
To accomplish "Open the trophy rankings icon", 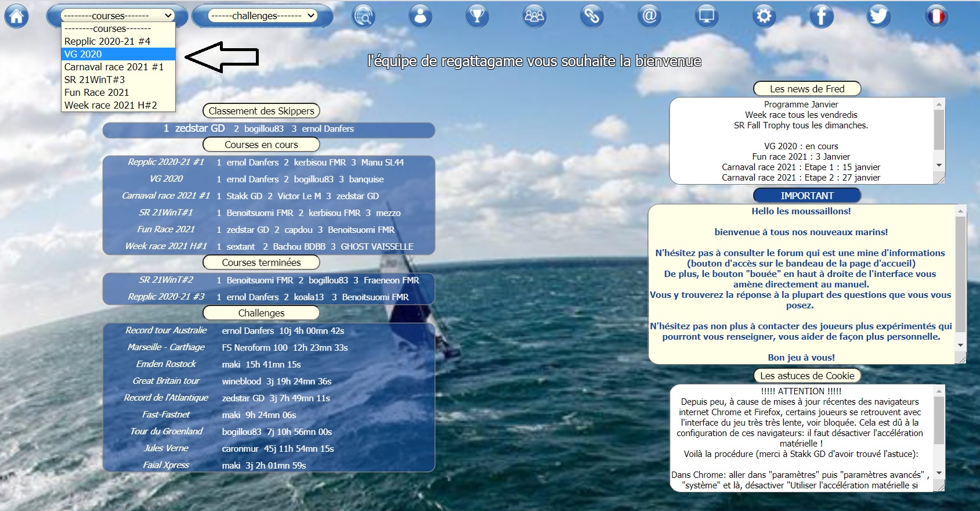I will tap(477, 16).
